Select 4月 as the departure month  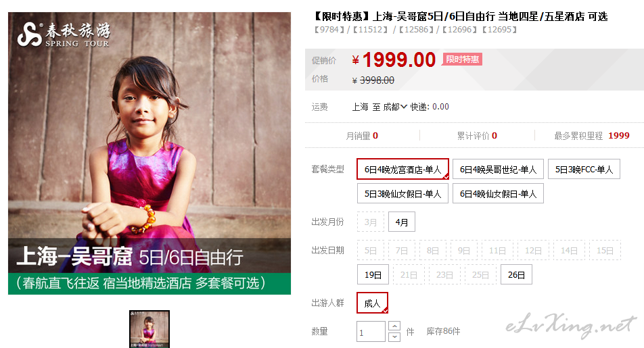click(x=402, y=222)
